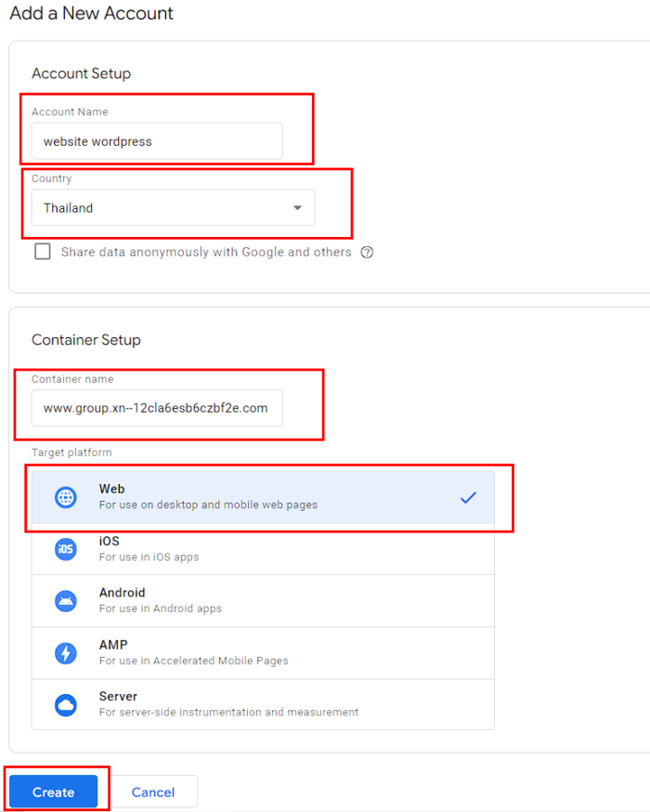This screenshot has height=812, width=650.
Task: Expand the Country dropdown arrow
Action: [x=297, y=208]
